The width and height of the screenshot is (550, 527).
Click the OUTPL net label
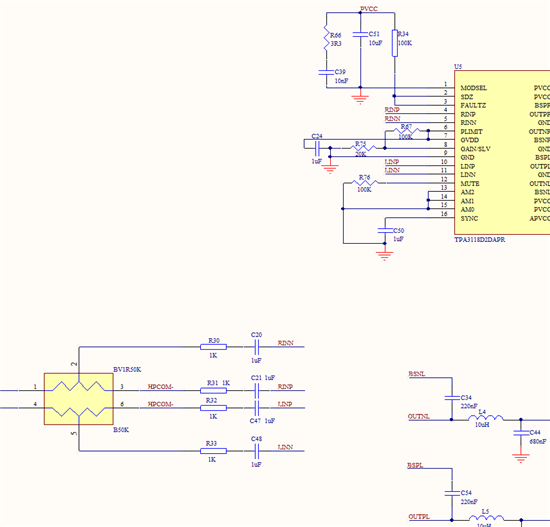(x=419, y=517)
